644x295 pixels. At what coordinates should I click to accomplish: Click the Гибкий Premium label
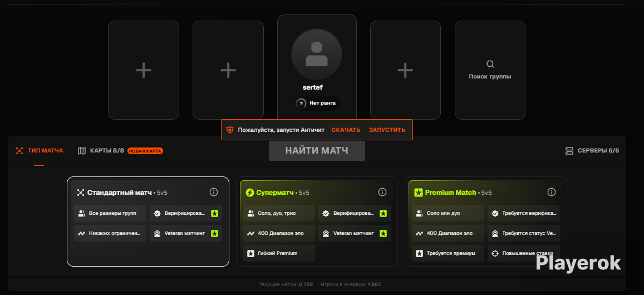(277, 253)
